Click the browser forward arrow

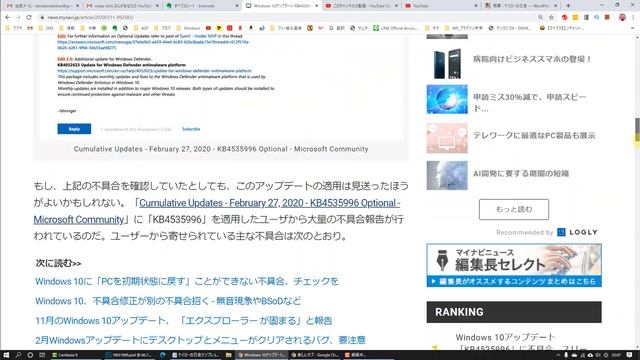[18, 18]
